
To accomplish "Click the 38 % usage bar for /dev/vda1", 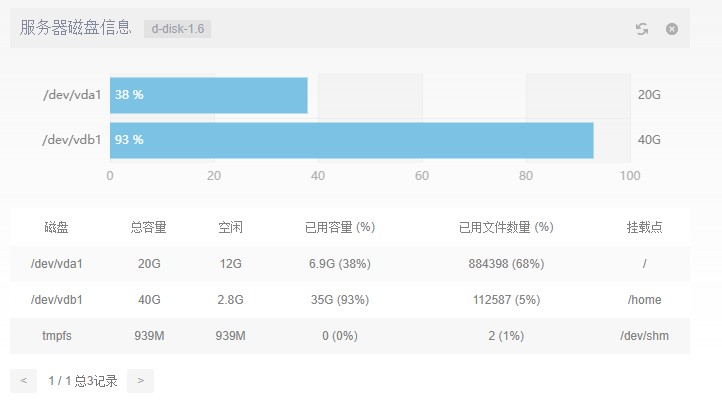I will 209,95.
